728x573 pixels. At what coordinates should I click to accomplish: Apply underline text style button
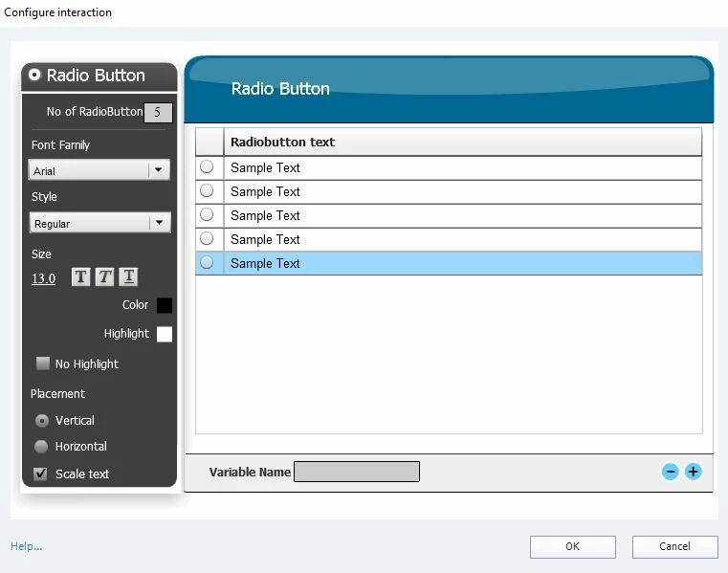[128, 276]
